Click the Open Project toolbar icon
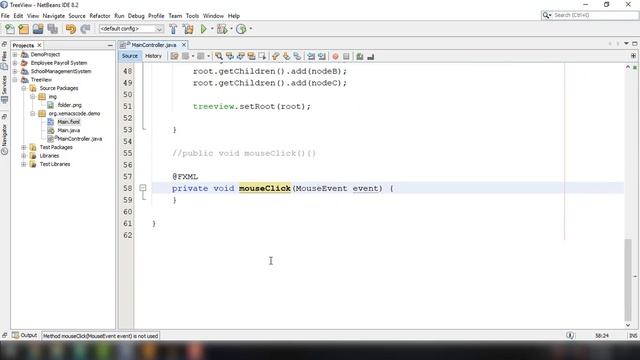 (38, 29)
